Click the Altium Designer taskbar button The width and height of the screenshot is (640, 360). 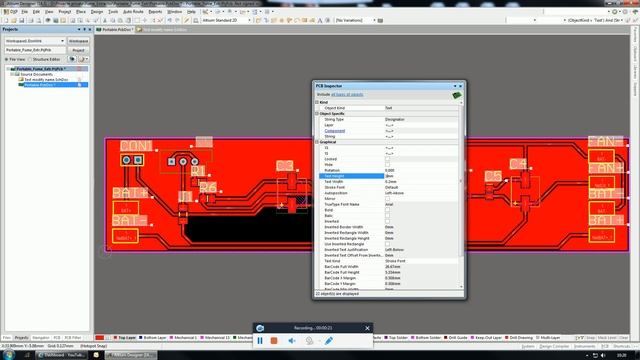click(x=131, y=355)
